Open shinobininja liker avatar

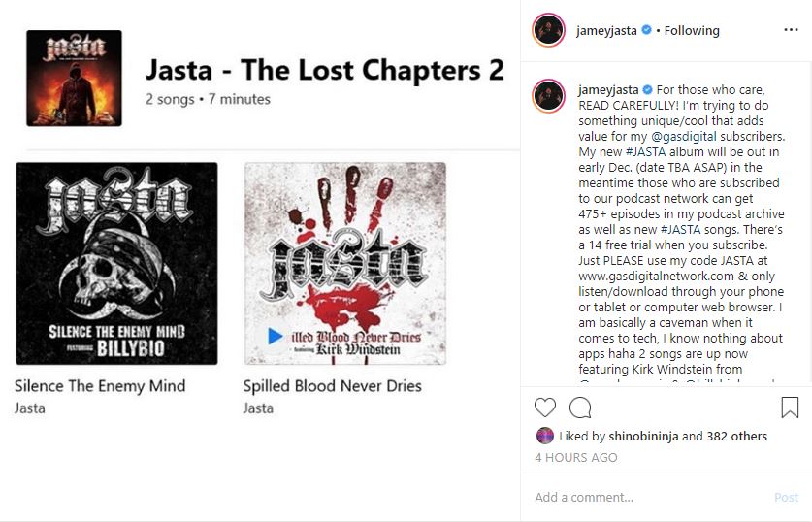[545, 436]
